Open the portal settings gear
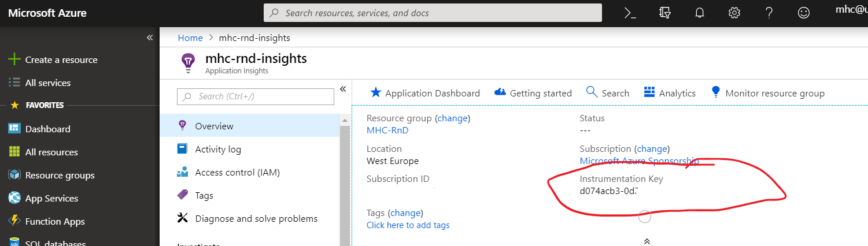This screenshot has height=246, width=868. (734, 13)
